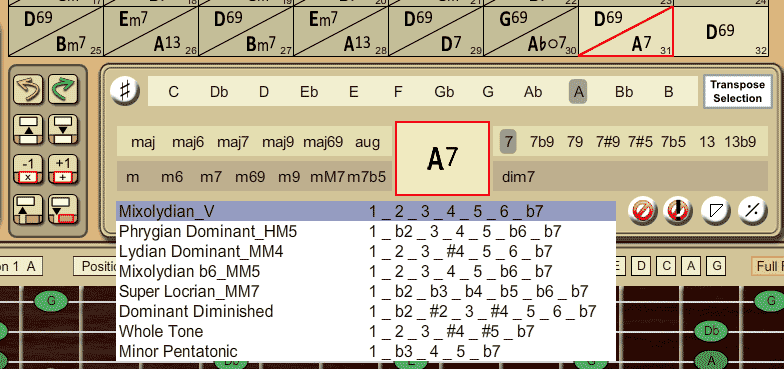The image size is (784, 369).
Task: Select Phrygian Dominant_HM5 scale option
Action: click(x=366, y=232)
